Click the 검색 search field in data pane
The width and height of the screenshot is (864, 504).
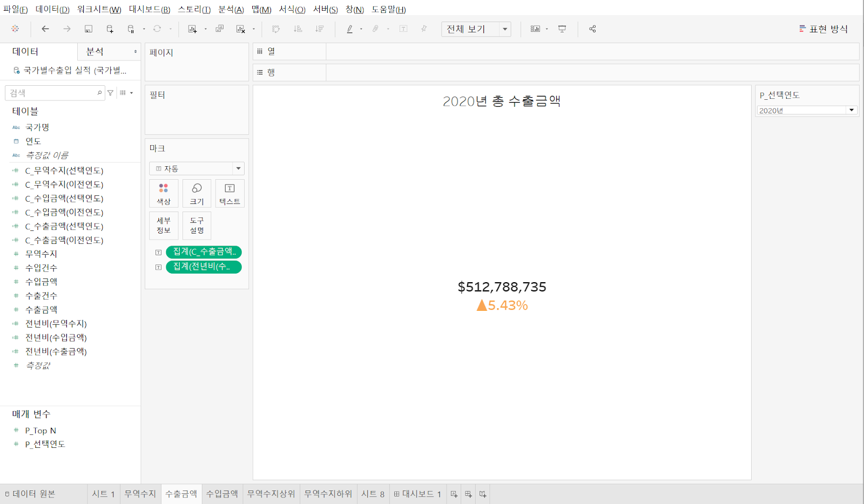point(55,93)
